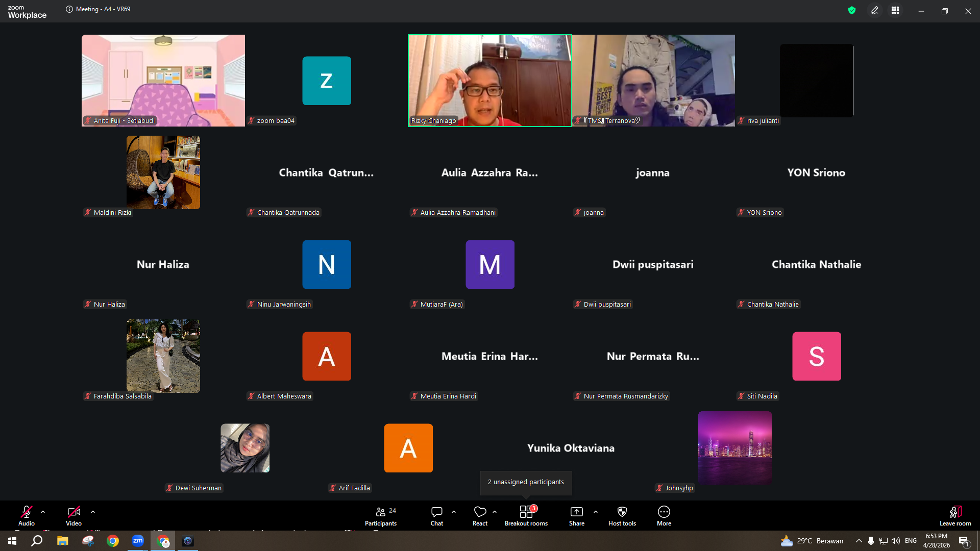Open volume control in system tray
This screenshot has width=980, height=551.
(896, 541)
